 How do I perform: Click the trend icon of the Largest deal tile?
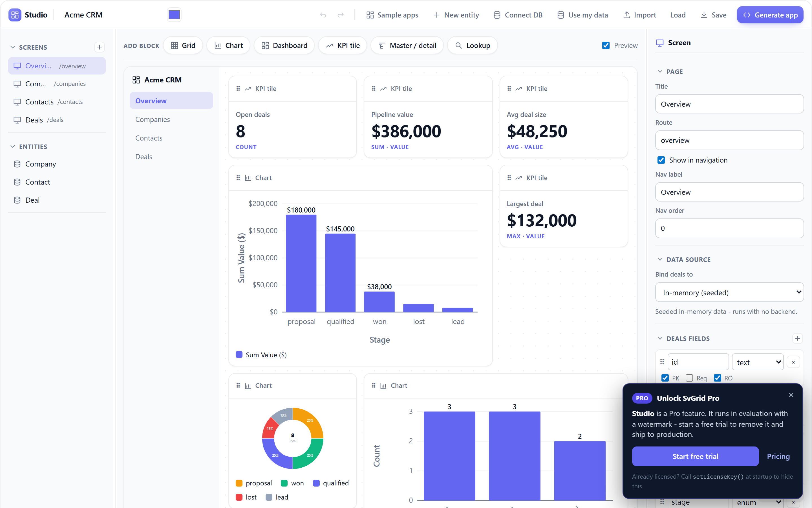pos(519,178)
